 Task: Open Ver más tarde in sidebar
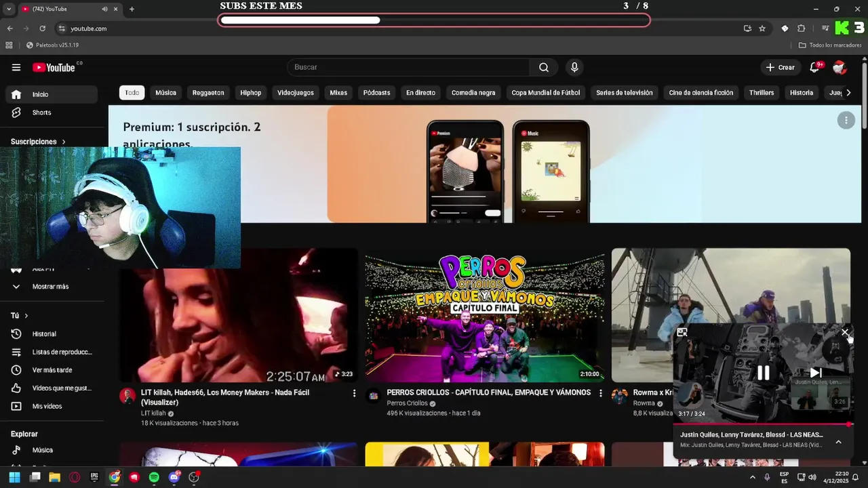[52, 370]
